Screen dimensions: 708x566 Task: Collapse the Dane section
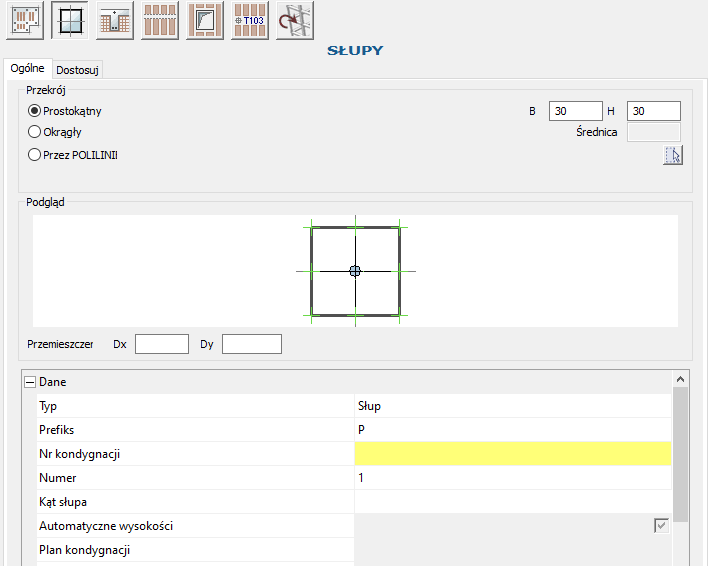(28, 382)
